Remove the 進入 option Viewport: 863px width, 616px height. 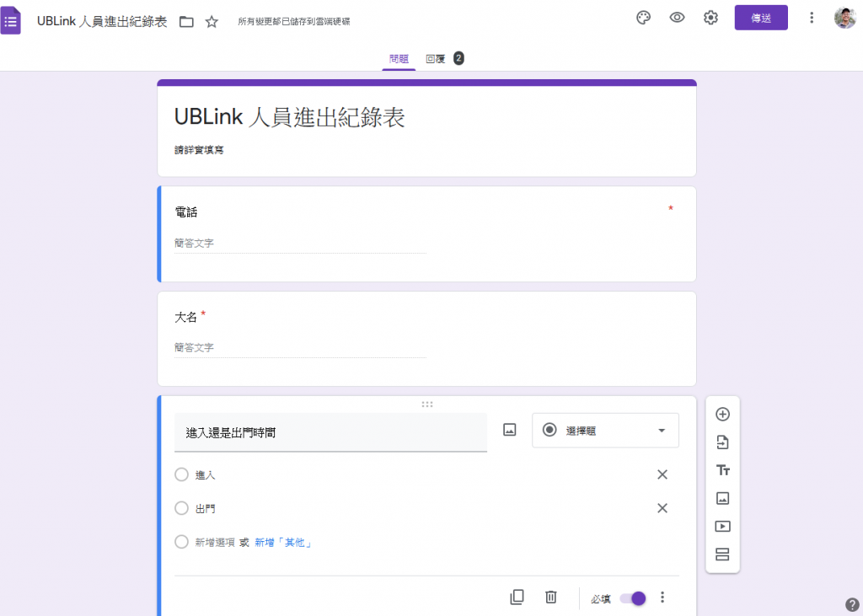click(x=662, y=474)
